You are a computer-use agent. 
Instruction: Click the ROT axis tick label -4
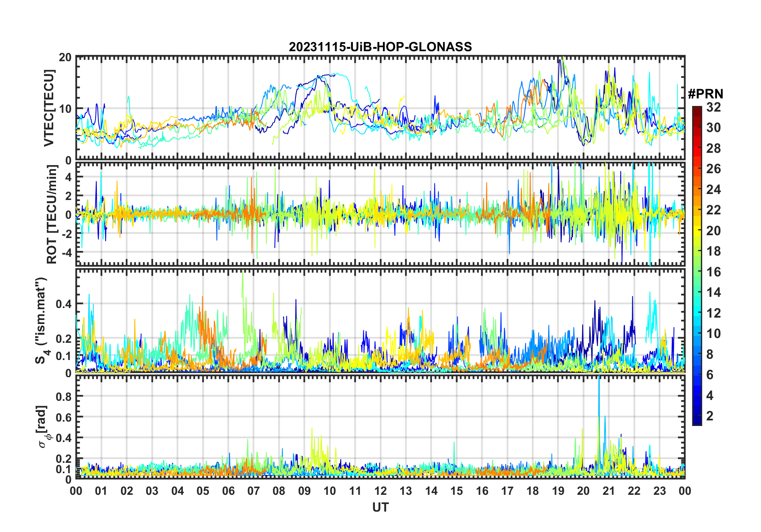click(x=66, y=252)
